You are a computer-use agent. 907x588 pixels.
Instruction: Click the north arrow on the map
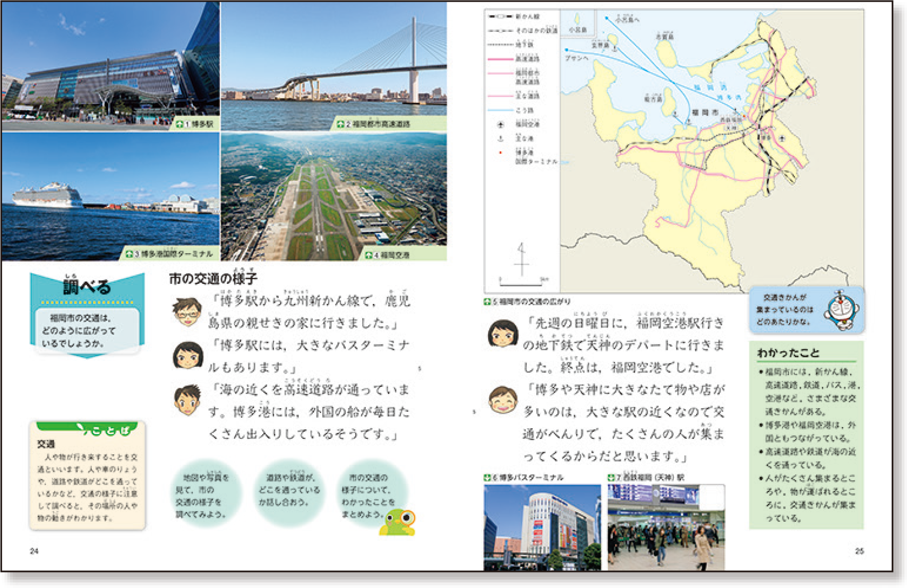[521, 260]
